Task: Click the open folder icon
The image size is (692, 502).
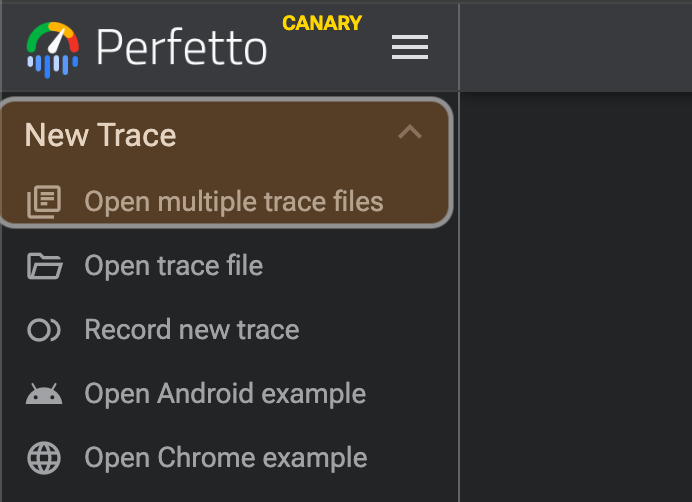Action: click(x=44, y=266)
